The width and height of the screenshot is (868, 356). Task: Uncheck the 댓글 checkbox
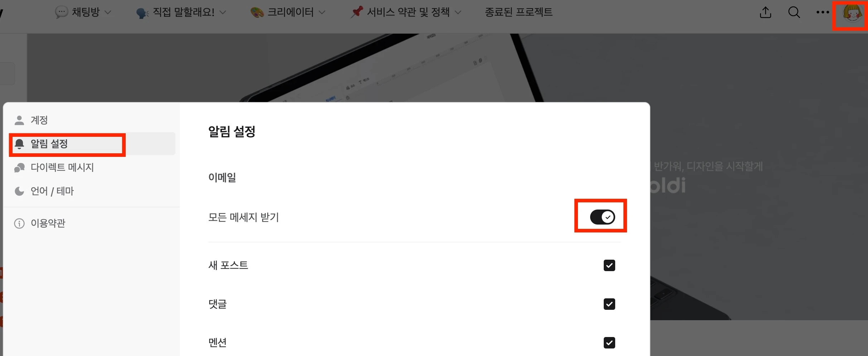coord(609,304)
